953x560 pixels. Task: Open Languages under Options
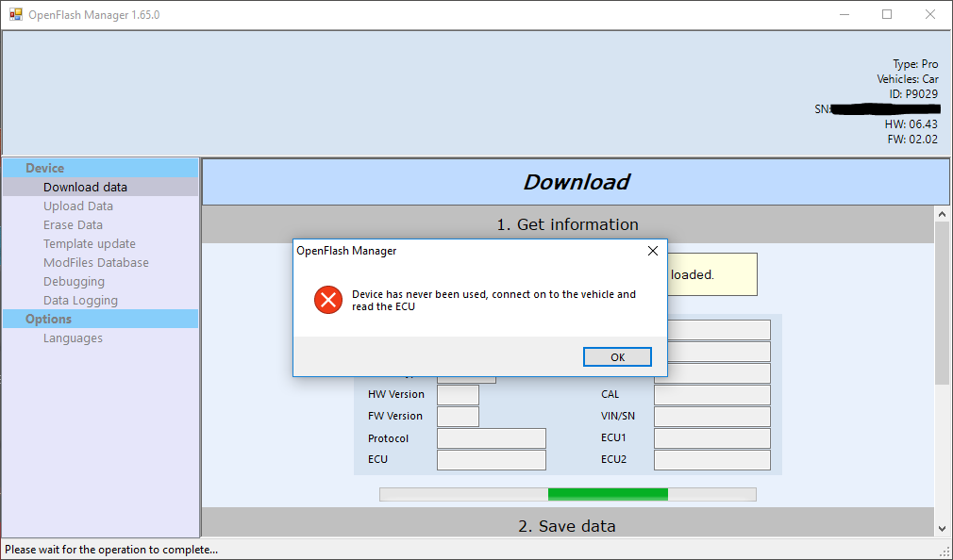coord(73,338)
